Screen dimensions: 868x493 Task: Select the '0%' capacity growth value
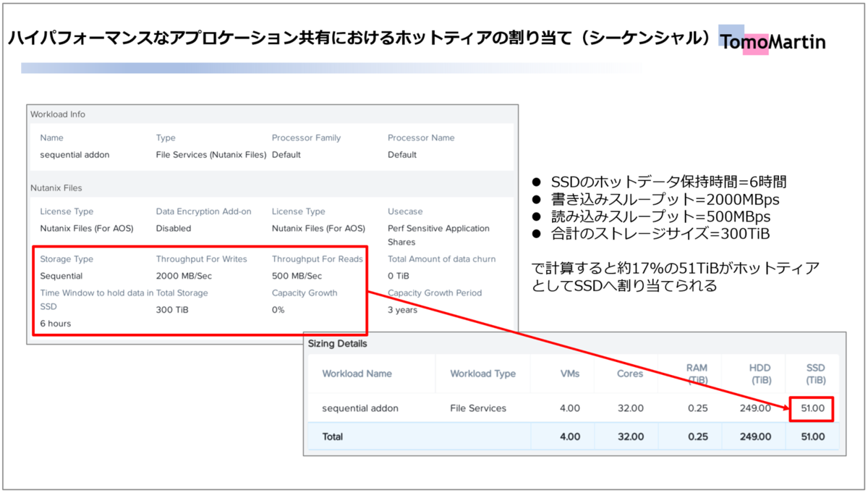click(x=278, y=310)
